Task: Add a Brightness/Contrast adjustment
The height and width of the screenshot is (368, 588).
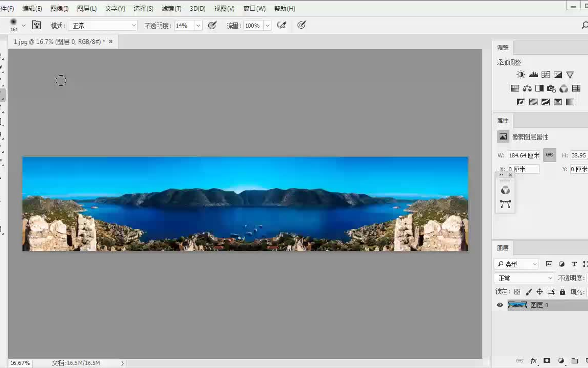Action: (521, 74)
